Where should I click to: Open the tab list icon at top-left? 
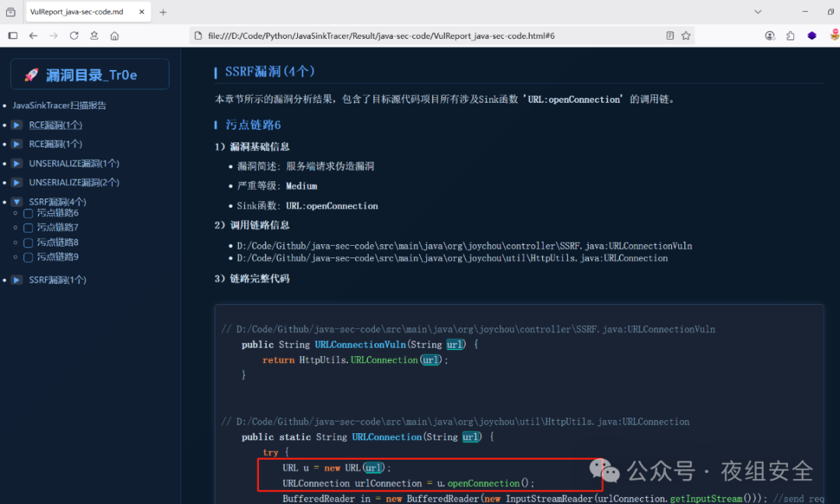pos(11,12)
